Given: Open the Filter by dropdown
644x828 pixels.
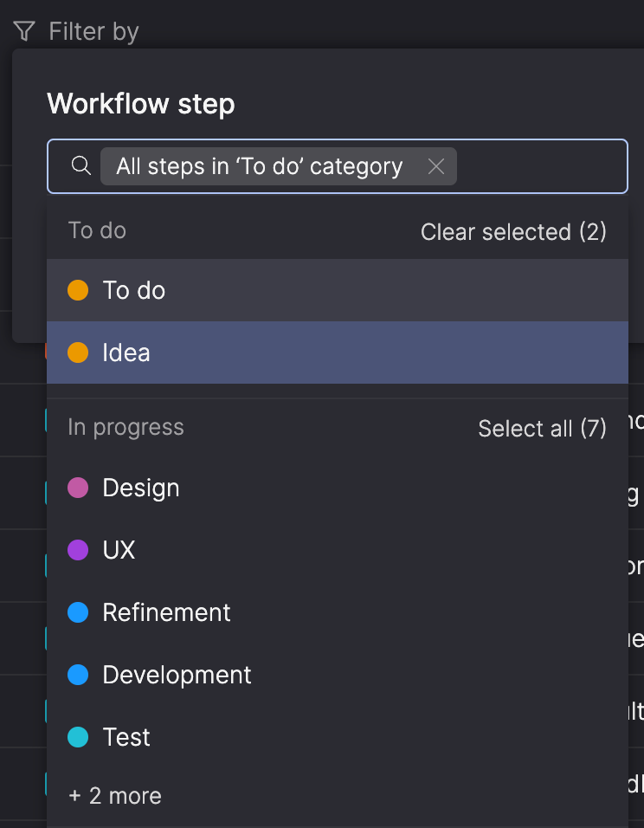Looking at the screenshot, I should pos(93,32).
